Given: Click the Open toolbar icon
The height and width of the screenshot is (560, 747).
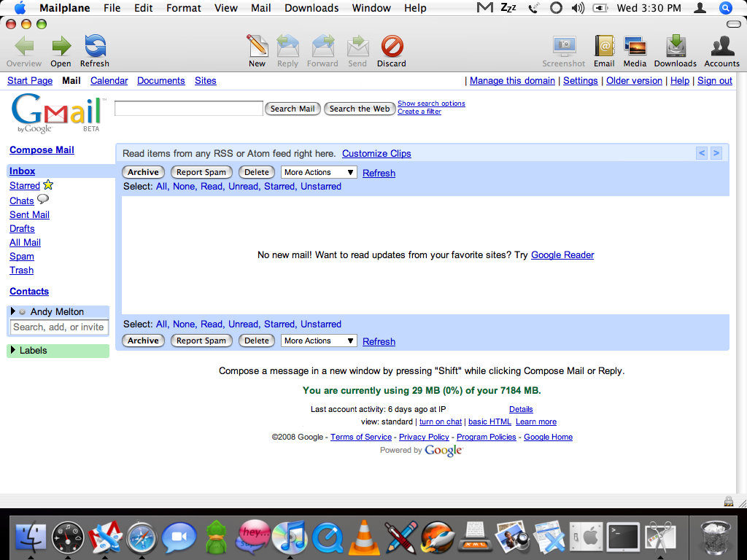Looking at the screenshot, I should point(61,47).
